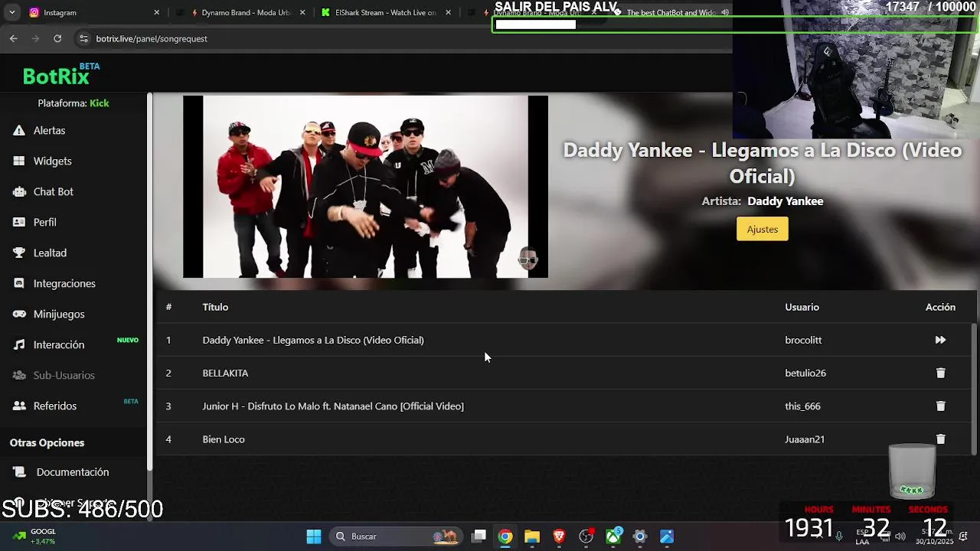Open the Perfil section
Viewport: 980px width, 551px height.
(44, 223)
